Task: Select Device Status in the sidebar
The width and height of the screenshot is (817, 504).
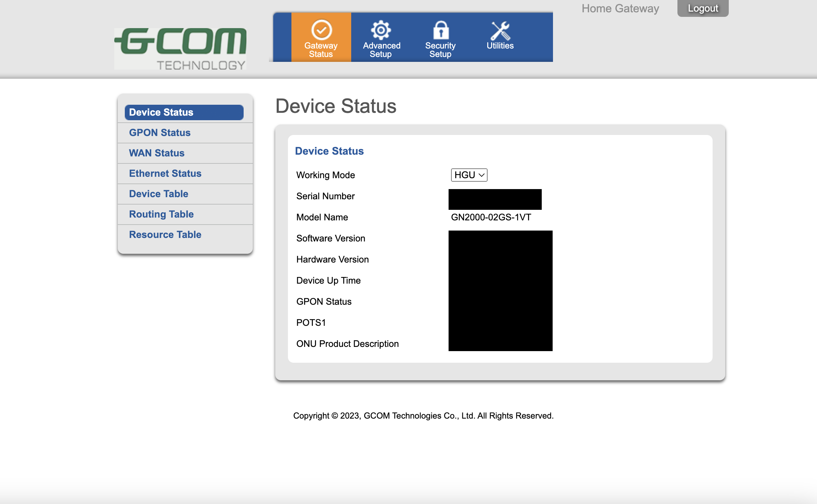Action: pyautogui.click(x=184, y=112)
